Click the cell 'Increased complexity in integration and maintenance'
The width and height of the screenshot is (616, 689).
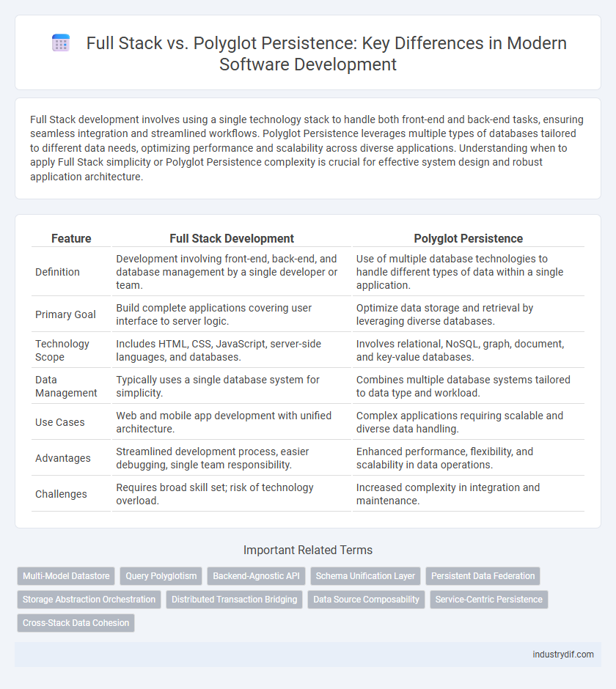pyautogui.click(x=469, y=494)
